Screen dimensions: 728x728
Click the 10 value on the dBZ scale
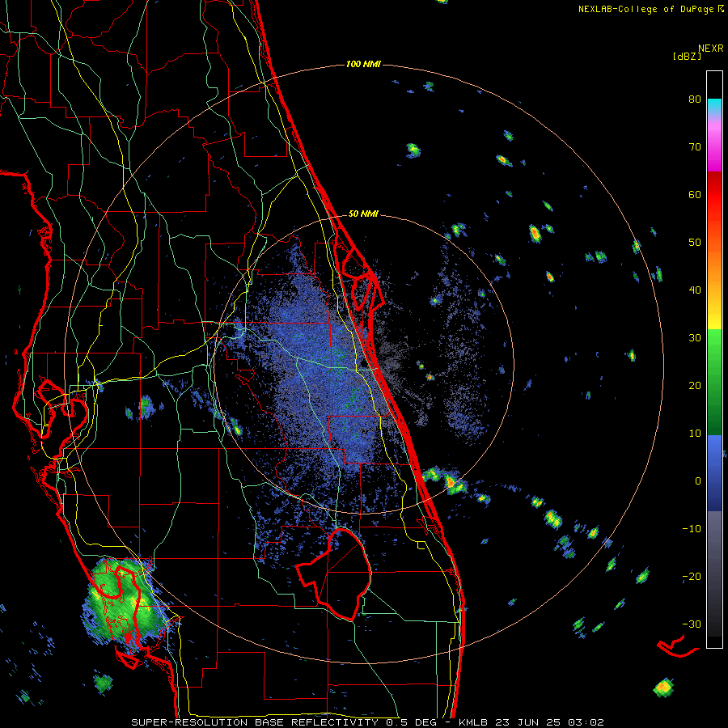point(695,434)
